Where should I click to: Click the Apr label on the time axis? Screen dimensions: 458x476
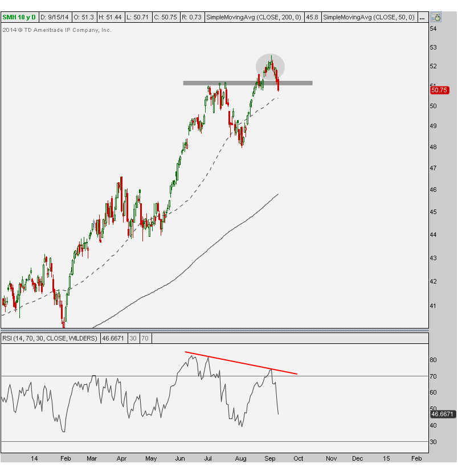(121, 458)
